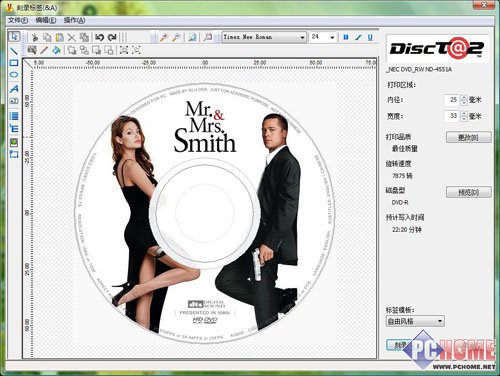
Task: Click the paste clipboard icon
Action: point(60,37)
